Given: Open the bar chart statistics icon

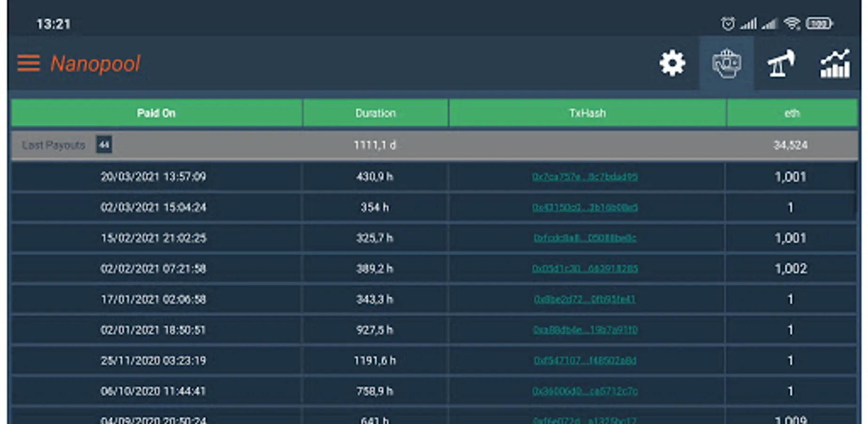Looking at the screenshot, I should coord(835,63).
